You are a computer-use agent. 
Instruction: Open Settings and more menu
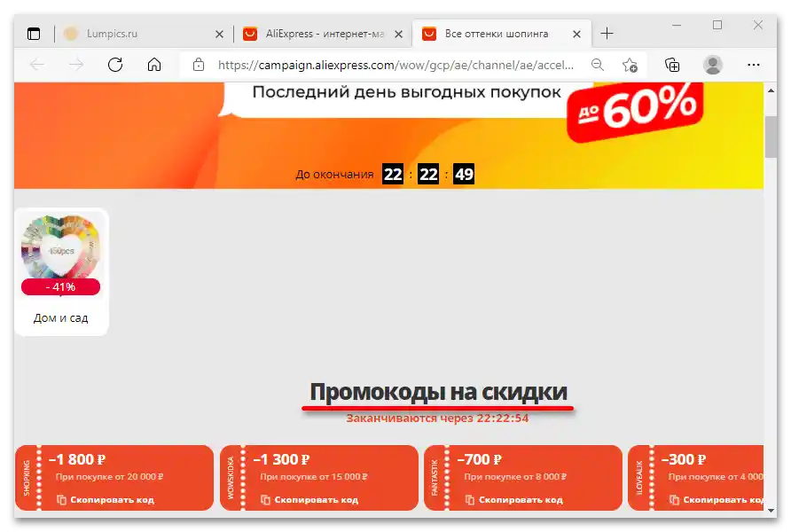coord(753,65)
